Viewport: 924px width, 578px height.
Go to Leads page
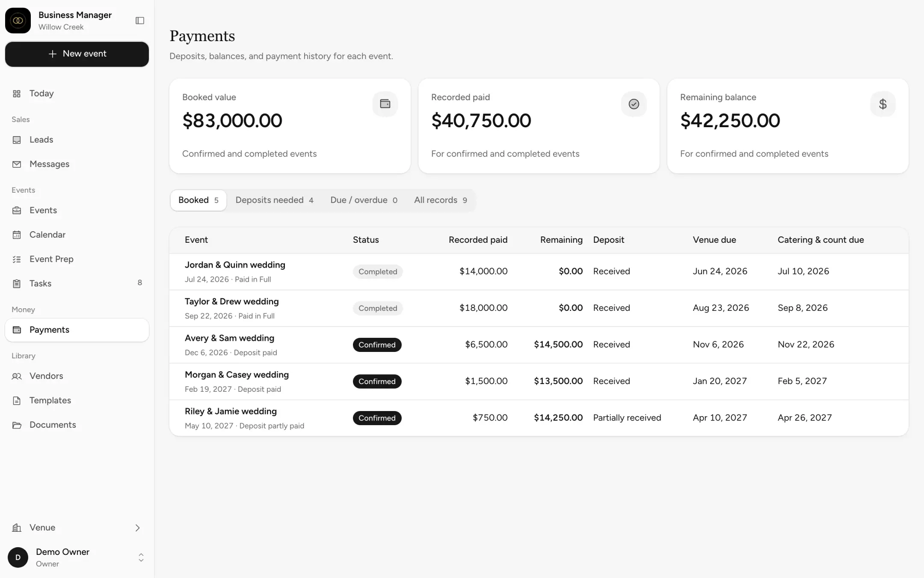point(77,140)
